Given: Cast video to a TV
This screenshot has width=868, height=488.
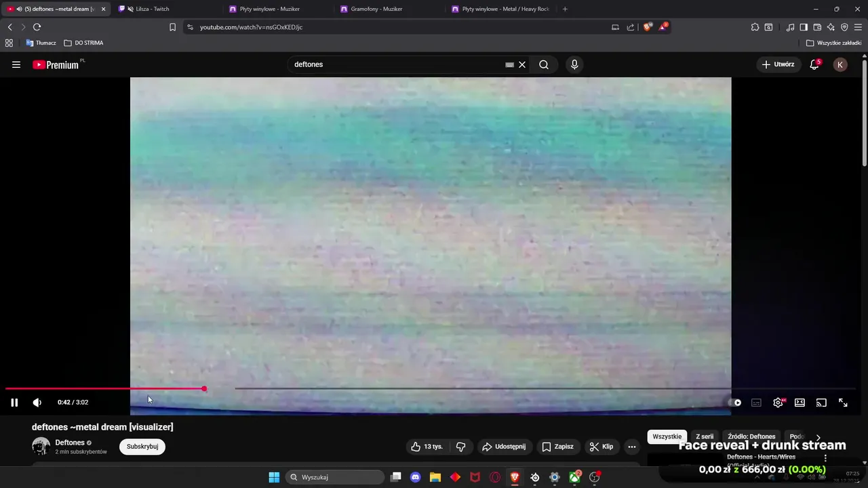Looking at the screenshot, I should [x=821, y=403].
